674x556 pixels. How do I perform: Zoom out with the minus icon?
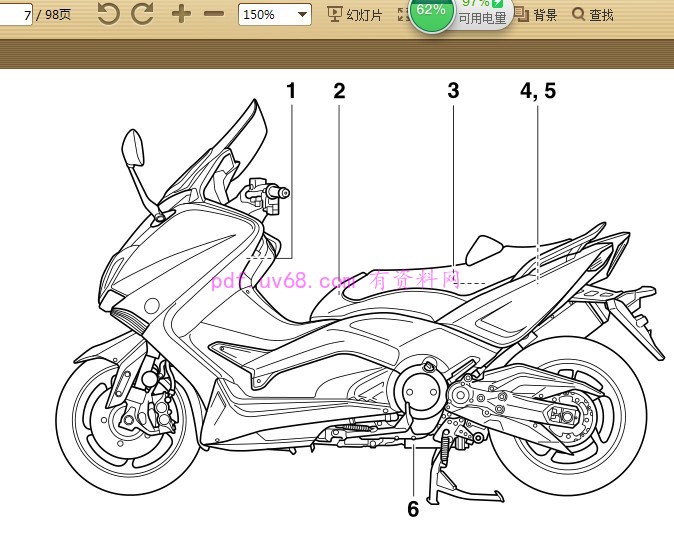214,14
